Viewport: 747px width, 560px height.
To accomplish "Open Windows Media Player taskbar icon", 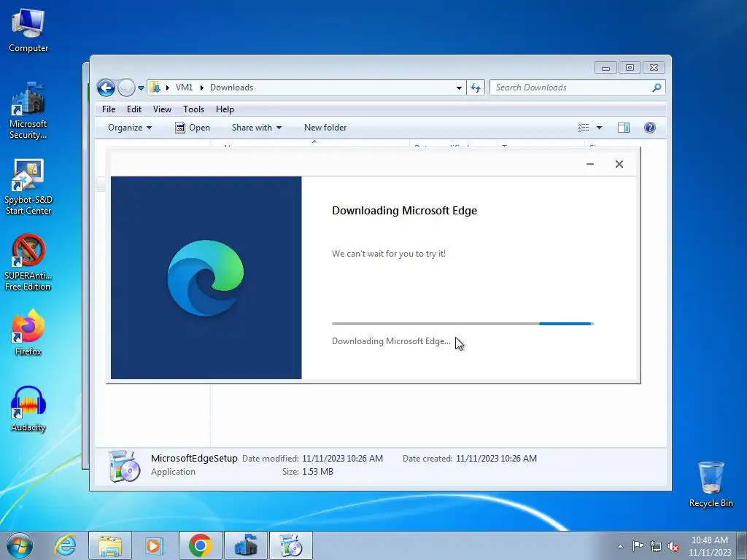I will point(153,545).
